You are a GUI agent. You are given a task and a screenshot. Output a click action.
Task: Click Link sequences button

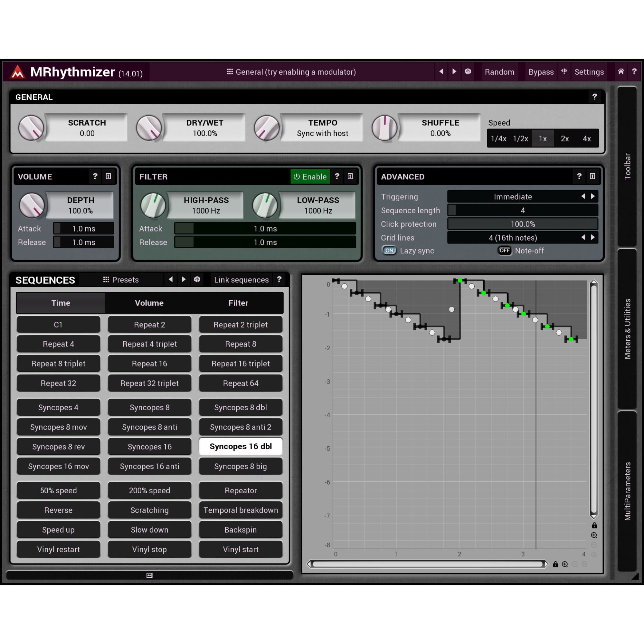(241, 280)
